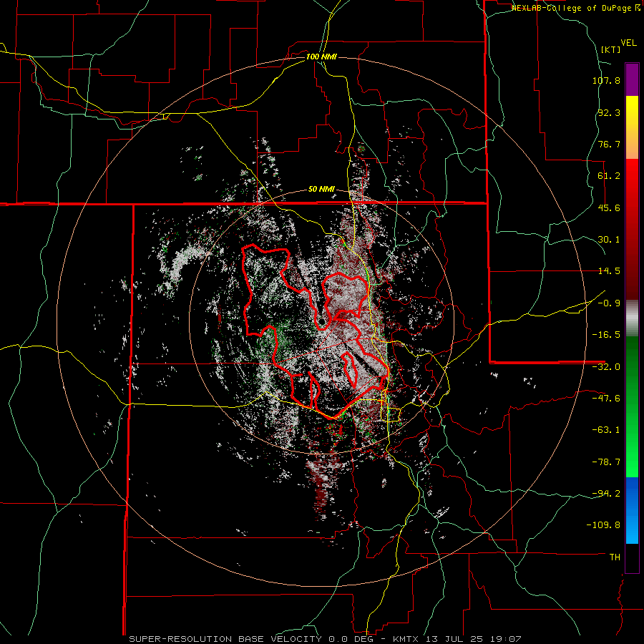Screen dimensions: 644x644
Task: Click the Super-Resolution Base Velocity caption
Action: point(326,639)
